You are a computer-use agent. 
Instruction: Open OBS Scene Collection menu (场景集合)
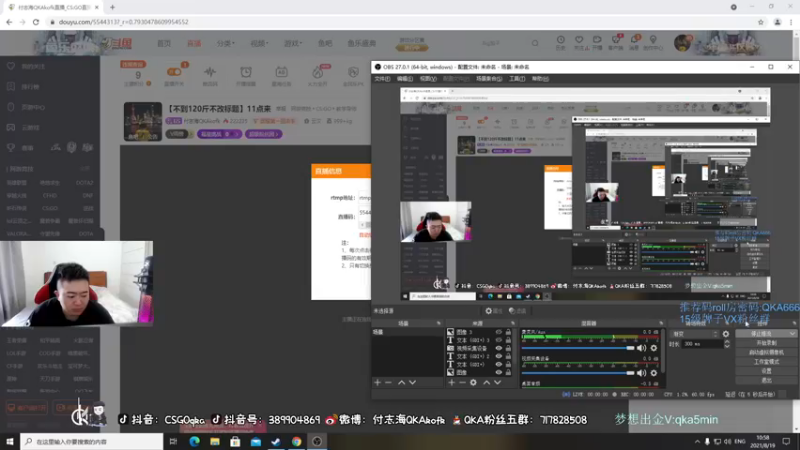(489, 79)
